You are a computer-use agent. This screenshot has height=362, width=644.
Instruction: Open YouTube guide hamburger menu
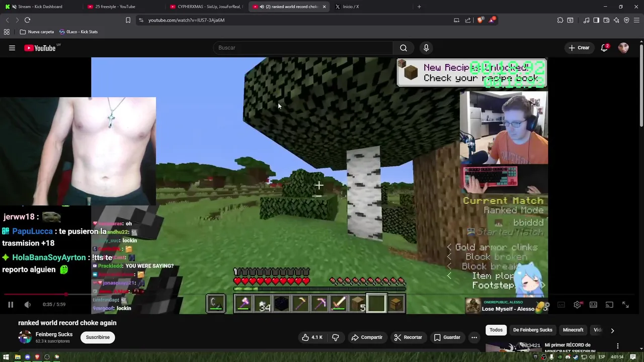point(12,48)
